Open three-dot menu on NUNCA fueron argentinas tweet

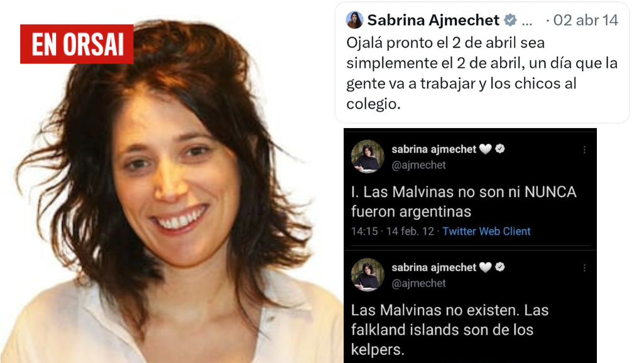584,150
